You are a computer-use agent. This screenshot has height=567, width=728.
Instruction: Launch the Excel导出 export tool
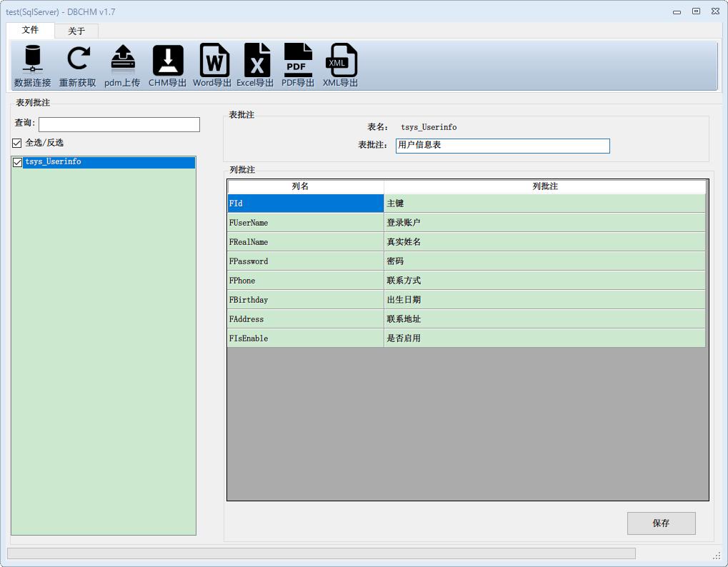pos(256,65)
